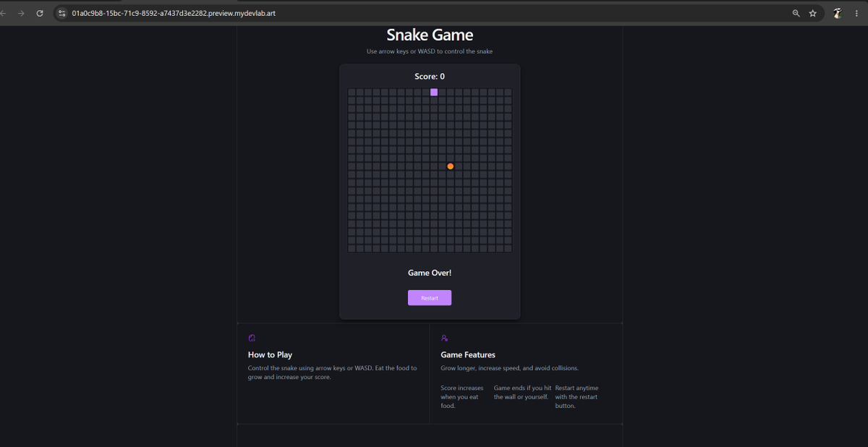Click the Game Features user icon
868x447 pixels.
click(x=445, y=338)
